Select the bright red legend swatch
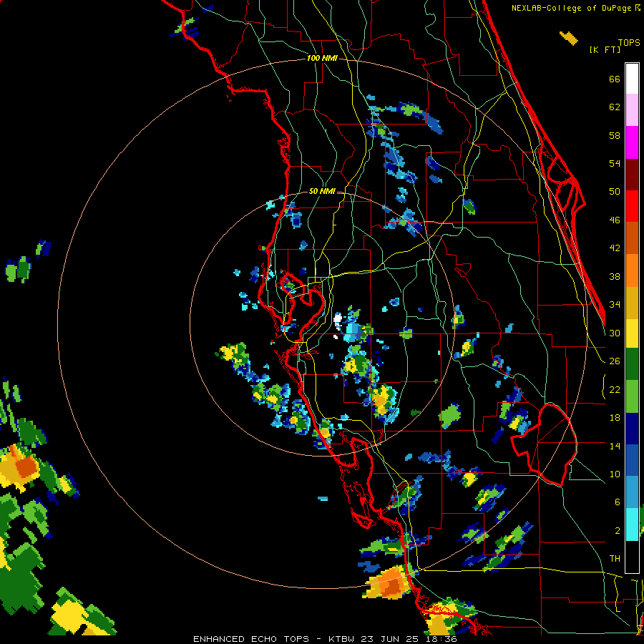The image size is (644, 644). click(632, 206)
